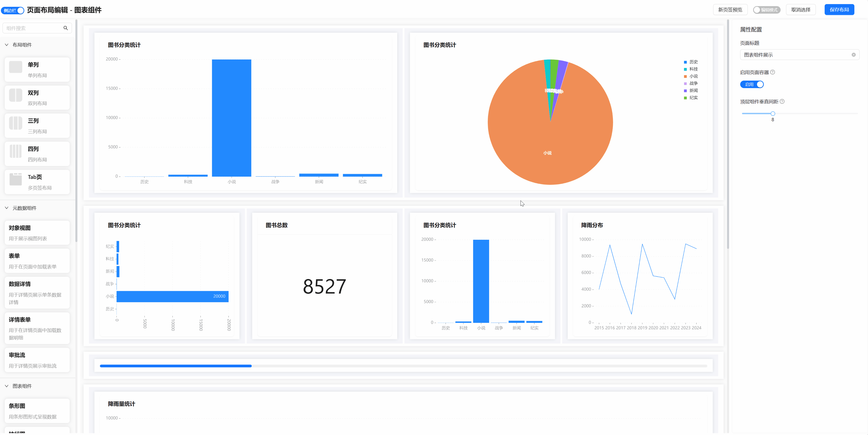Toggle the 侧边栏 sidebar switch
The width and height of the screenshot is (868, 435).
pos(12,10)
